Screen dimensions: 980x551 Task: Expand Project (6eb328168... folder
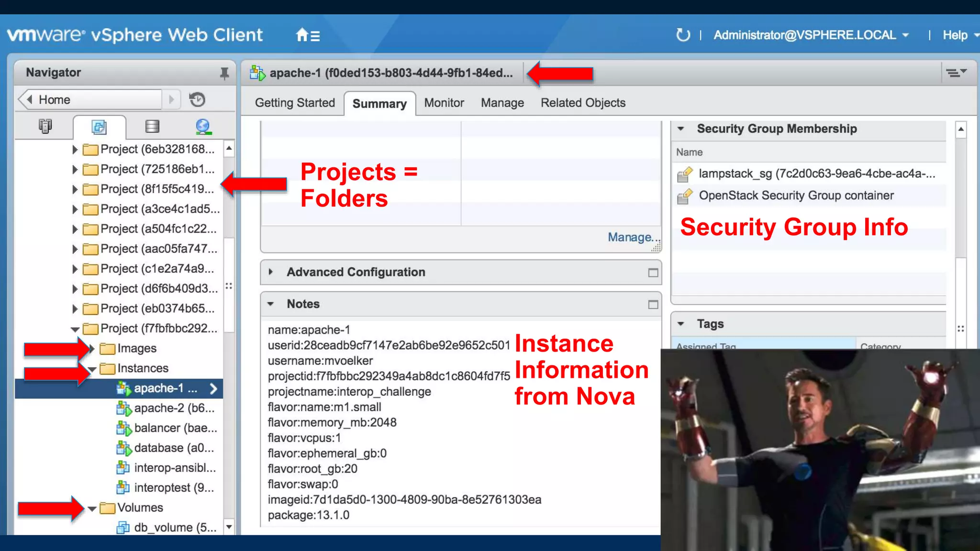[75, 150]
